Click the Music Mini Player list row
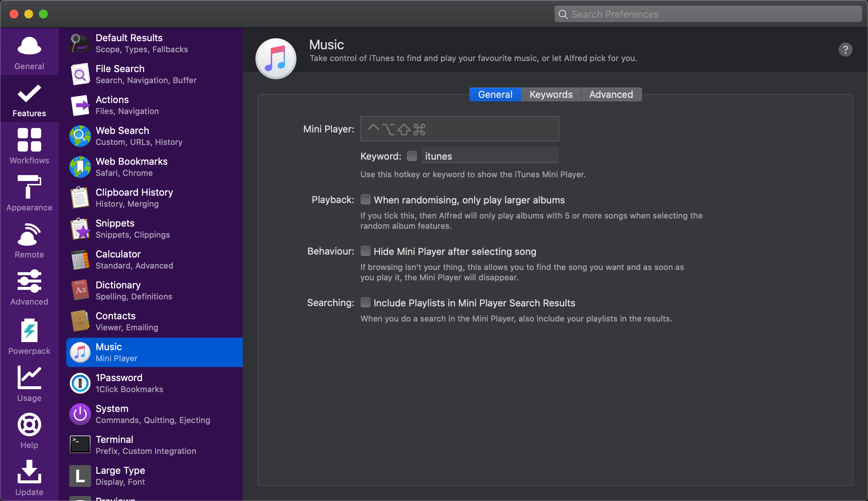 (154, 352)
